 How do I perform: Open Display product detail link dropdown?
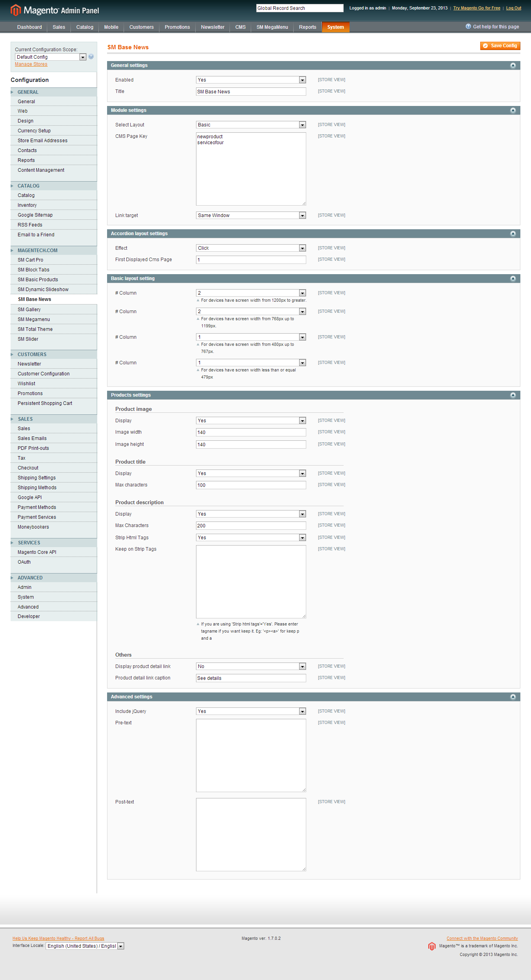(x=251, y=666)
